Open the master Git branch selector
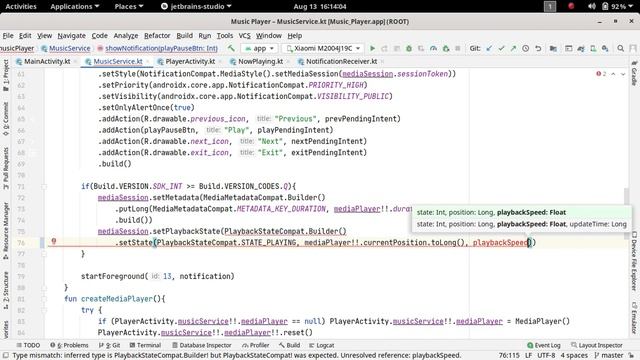 609,355
